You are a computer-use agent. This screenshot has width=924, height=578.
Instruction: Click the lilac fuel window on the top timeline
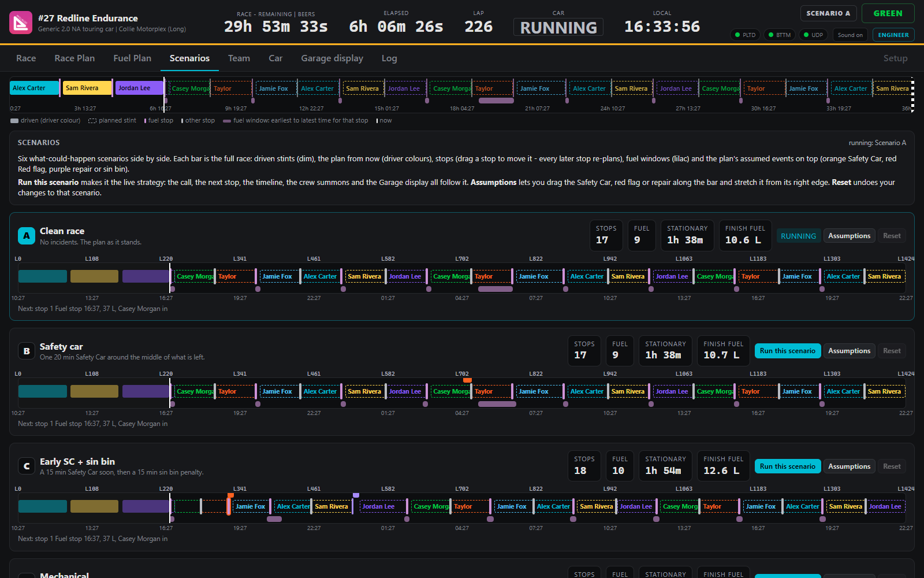(x=496, y=101)
